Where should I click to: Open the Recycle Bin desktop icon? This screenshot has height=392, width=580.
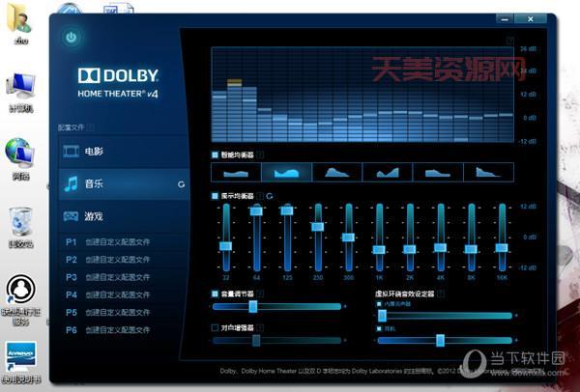click(x=20, y=227)
